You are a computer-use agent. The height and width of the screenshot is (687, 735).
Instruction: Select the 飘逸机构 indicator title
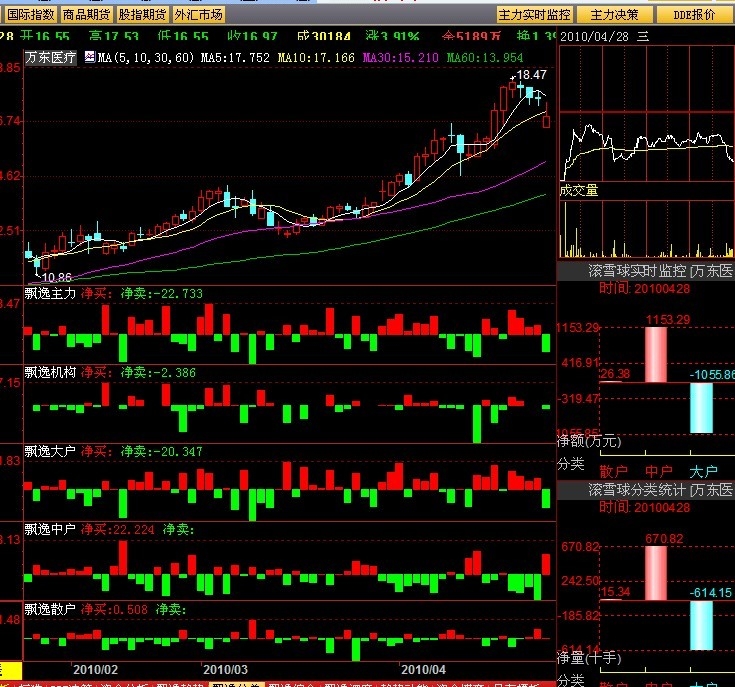(x=50, y=373)
